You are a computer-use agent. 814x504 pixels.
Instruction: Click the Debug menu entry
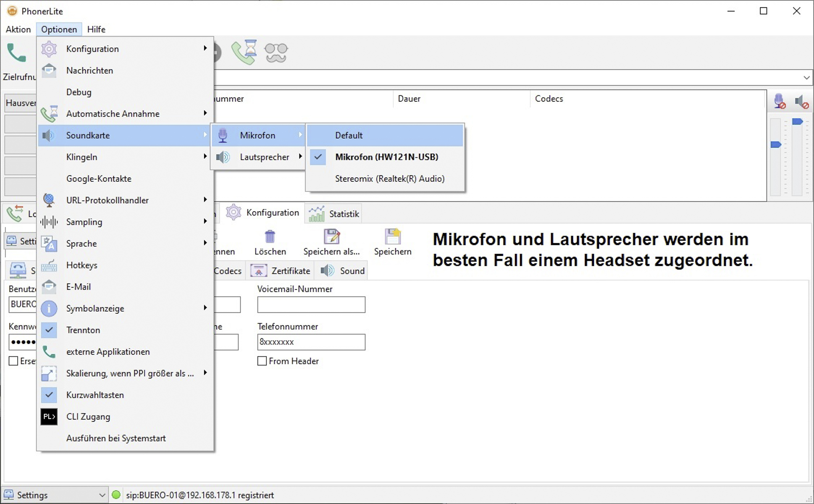point(125,92)
